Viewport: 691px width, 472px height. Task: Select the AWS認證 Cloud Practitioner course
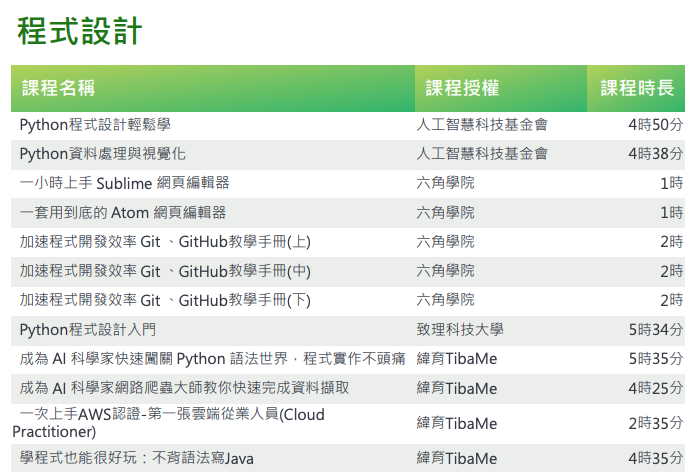coord(168,423)
